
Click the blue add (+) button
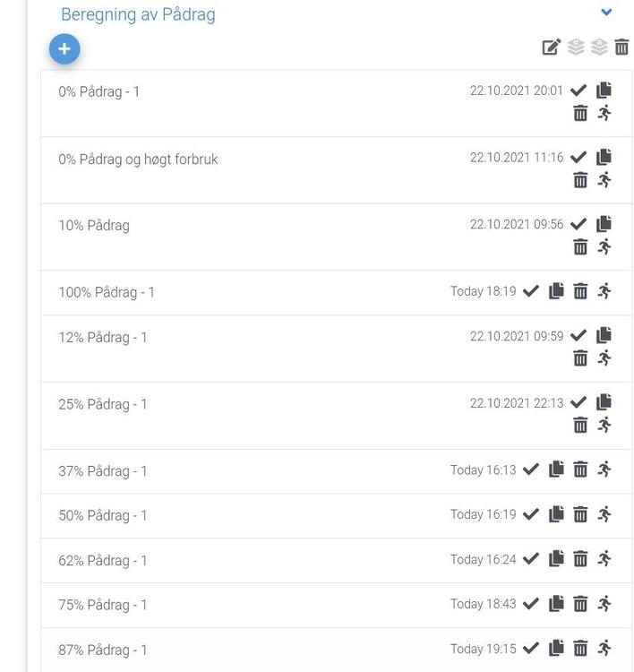64,49
